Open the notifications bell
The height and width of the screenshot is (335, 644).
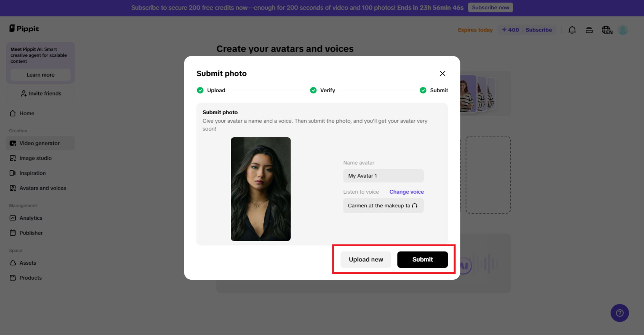click(572, 30)
